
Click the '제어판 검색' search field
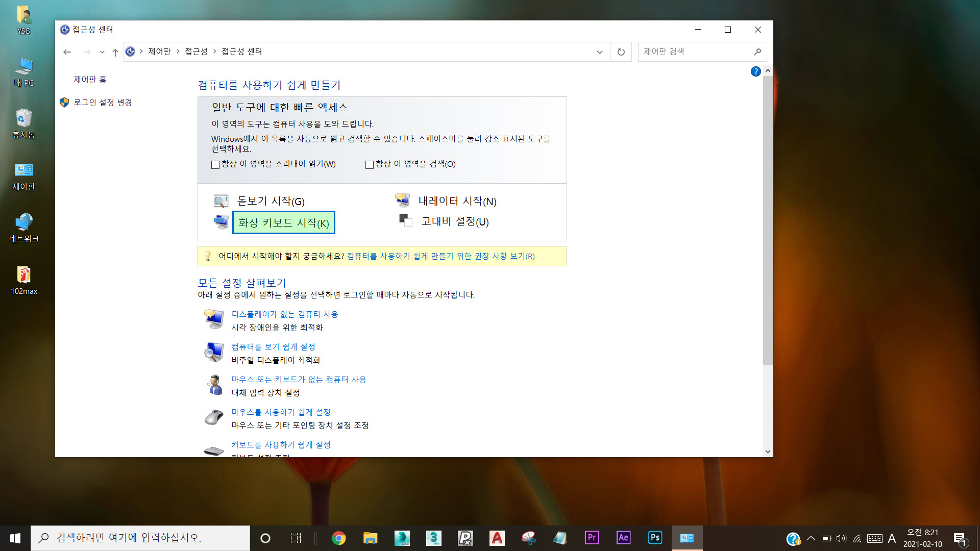[x=694, y=52]
